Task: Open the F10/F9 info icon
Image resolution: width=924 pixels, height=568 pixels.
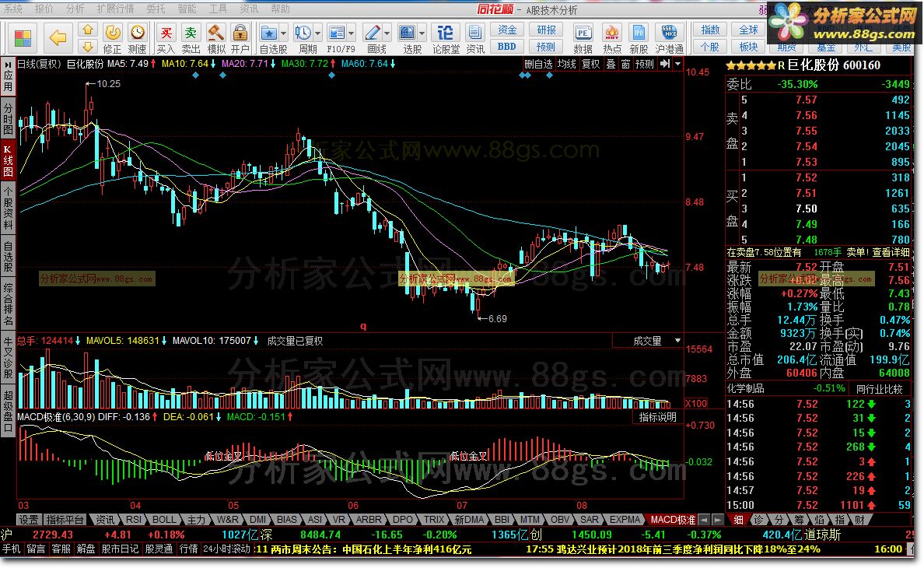Action: coord(337,33)
